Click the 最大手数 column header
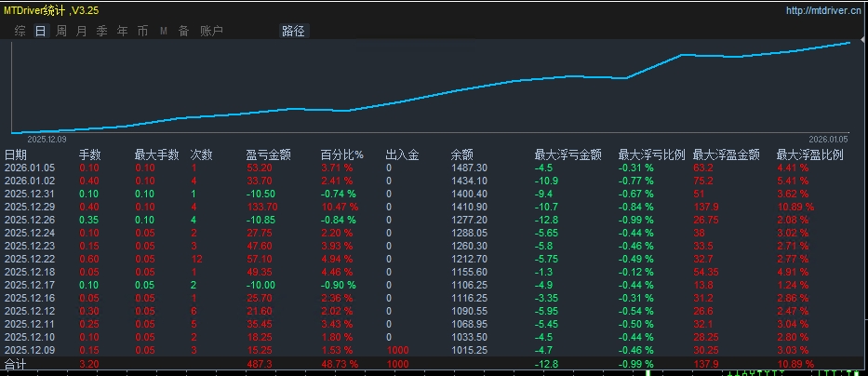The height and width of the screenshot is (376, 868). pos(156,155)
